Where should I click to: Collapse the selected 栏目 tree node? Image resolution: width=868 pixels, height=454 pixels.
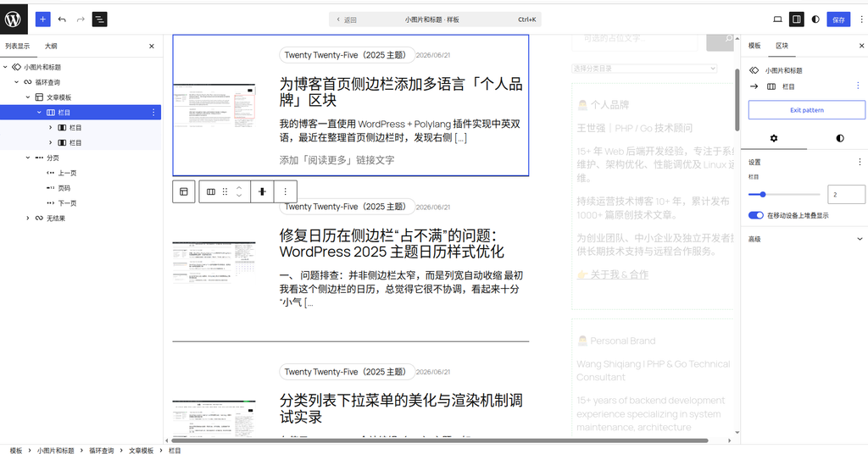(39, 113)
